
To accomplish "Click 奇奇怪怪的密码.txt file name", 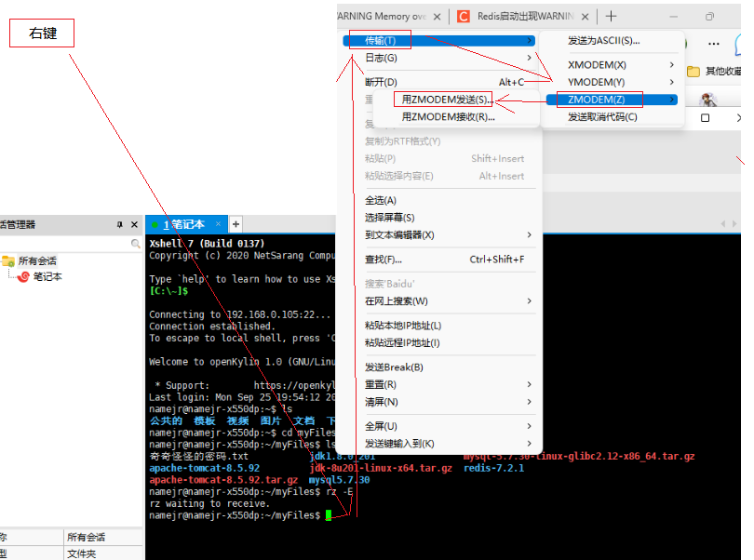I will [198, 456].
